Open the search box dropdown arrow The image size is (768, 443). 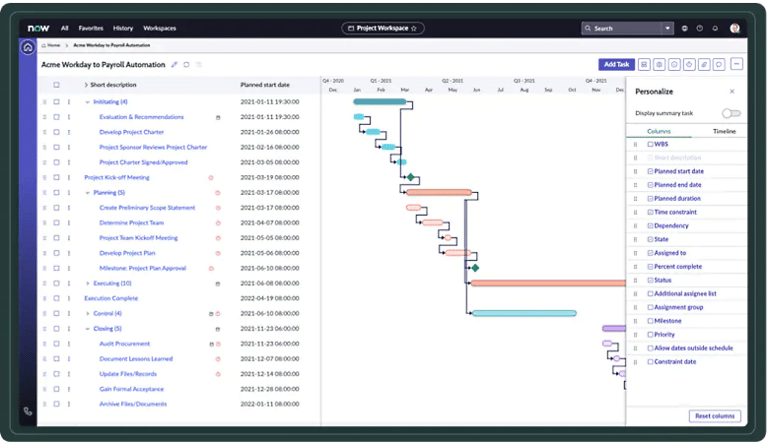[x=668, y=28]
